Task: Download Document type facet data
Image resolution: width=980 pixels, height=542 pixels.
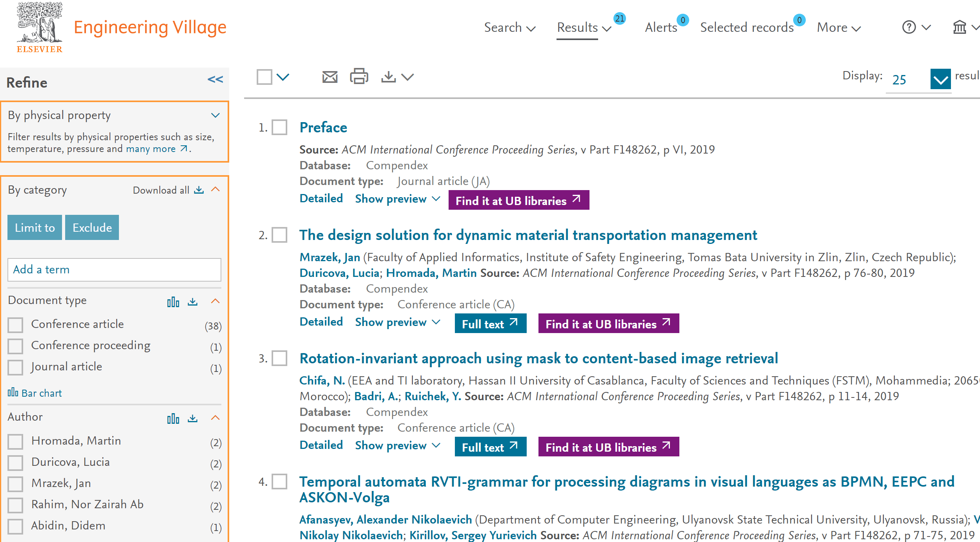Action: pyautogui.click(x=193, y=302)
